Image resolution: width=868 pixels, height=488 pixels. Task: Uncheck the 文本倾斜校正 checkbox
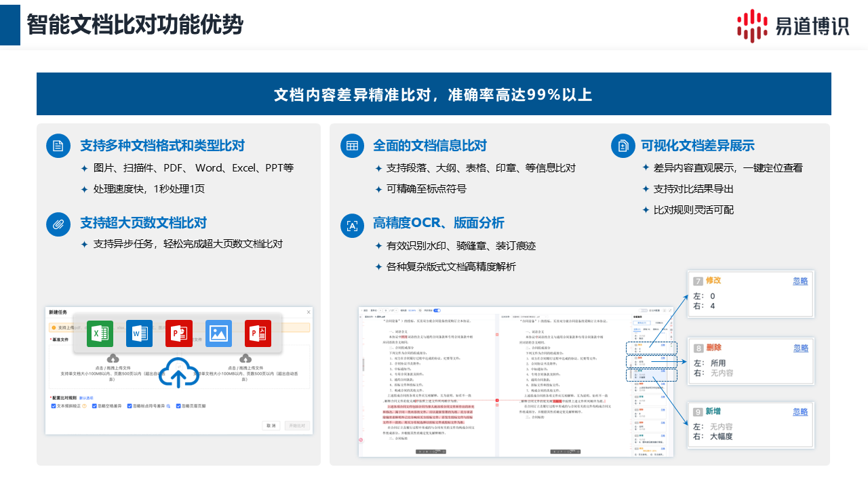54,406
